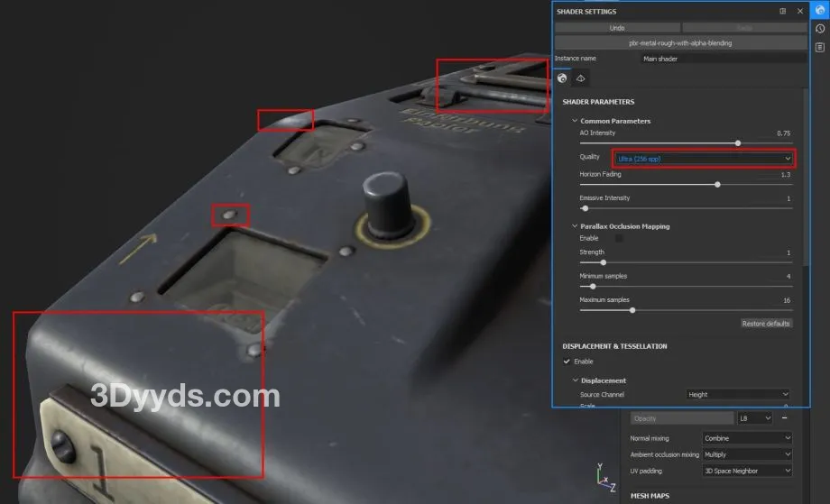Close the Shader Settings panel
This screenshot has width=830, height=504.
coord(799,12)
